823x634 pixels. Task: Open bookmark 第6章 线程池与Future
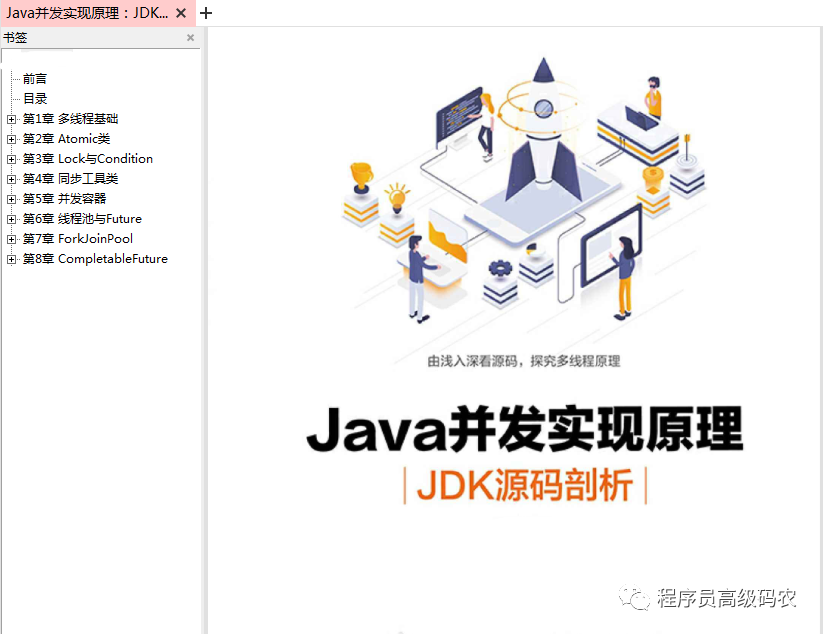(x=82, y=219)
